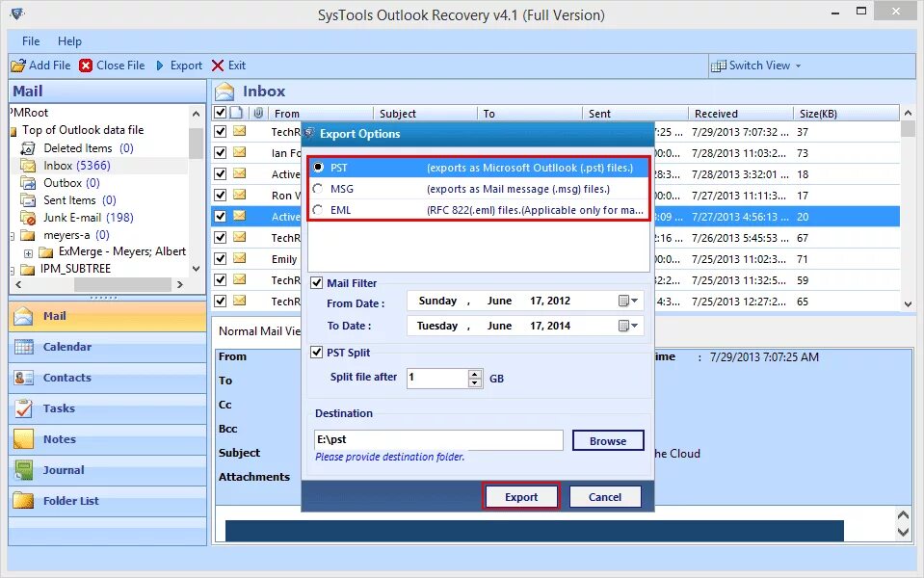The image size is (924, 578).
Task: Open the Journal navigation icon
Action: click(23, 470)
